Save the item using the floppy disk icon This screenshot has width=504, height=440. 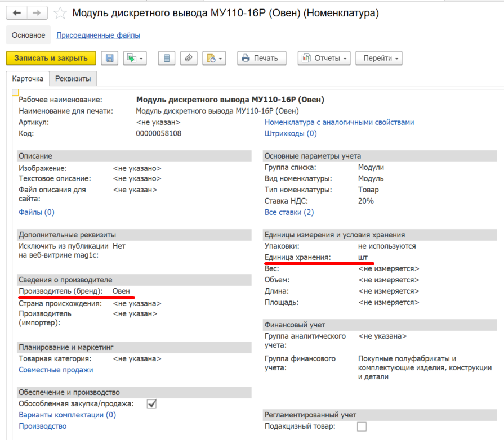(110, 58)
